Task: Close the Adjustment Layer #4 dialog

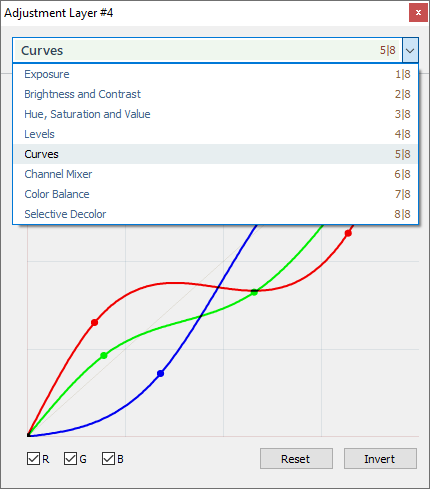Action: click(418, 13)
